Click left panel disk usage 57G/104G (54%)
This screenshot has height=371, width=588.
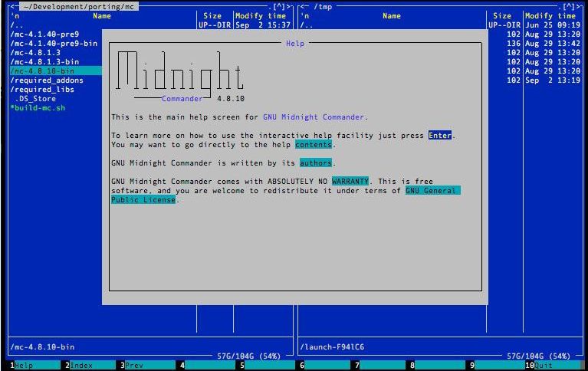coord(249,356)
